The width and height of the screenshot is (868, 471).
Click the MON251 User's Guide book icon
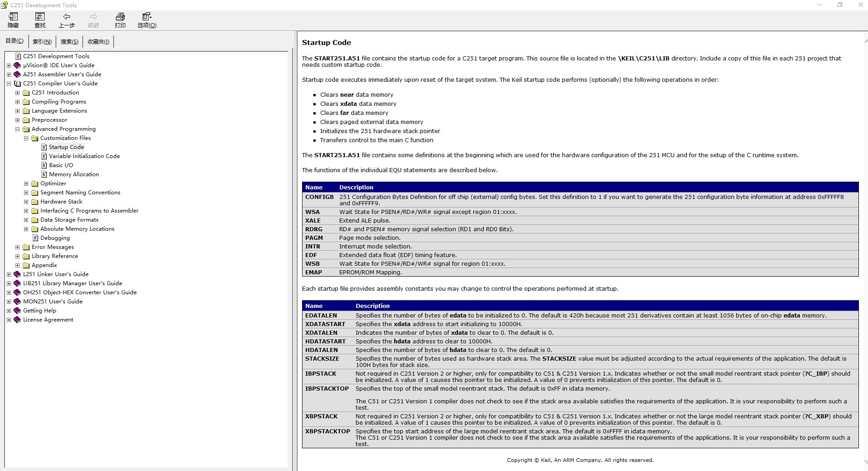point(18,302)
